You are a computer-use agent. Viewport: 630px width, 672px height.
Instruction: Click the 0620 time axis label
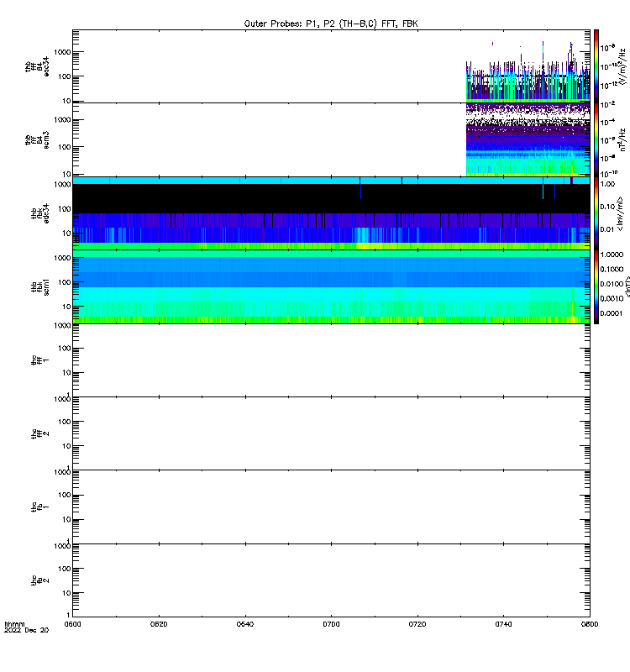[159, 624]
